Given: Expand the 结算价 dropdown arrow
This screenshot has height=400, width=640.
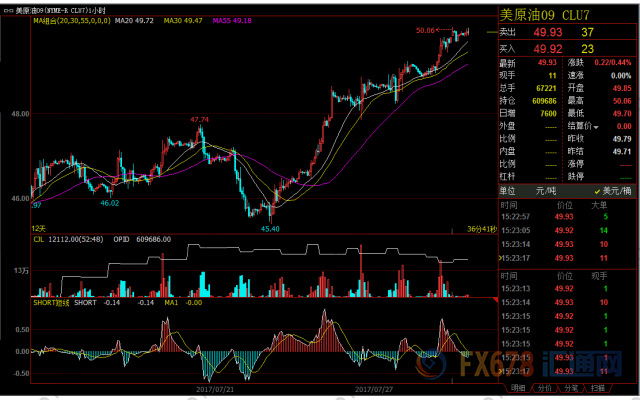Looking at the screenshot, I should coord(595,127).
